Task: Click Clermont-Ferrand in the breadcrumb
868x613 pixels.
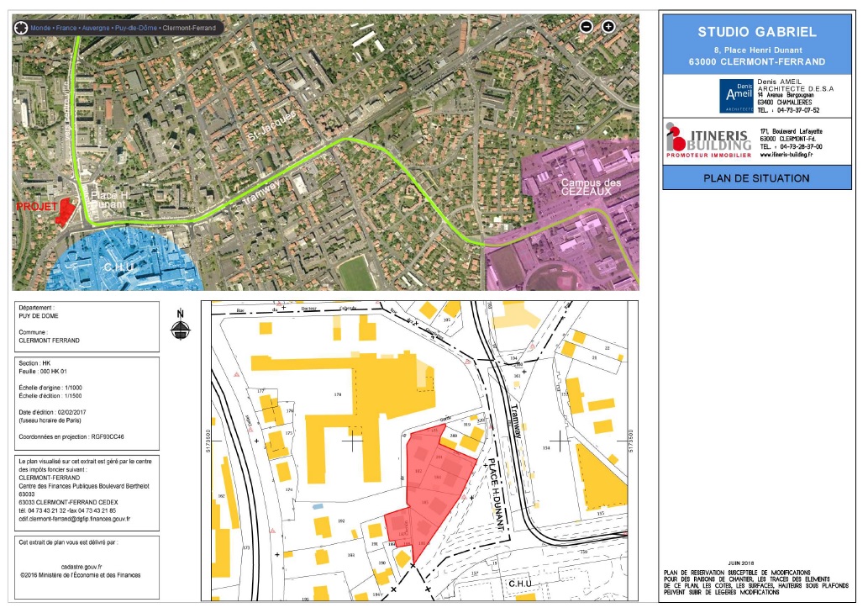Action: 189,28
